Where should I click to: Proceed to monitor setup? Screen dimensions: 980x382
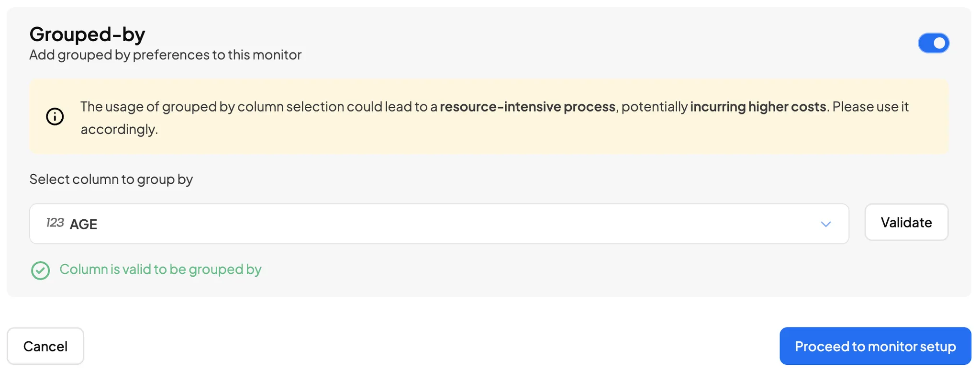tap(875, 346)
